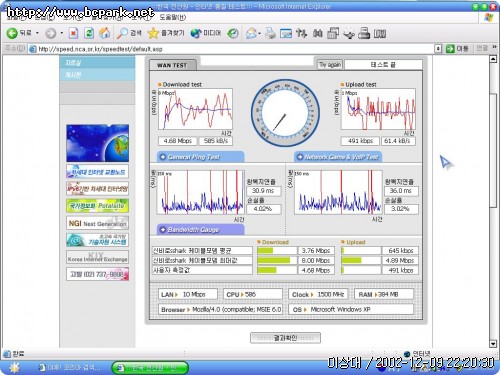Viewport: 500px width, 375px height.
Task: Select the WAN TEST tab
Action: [172, 65]
